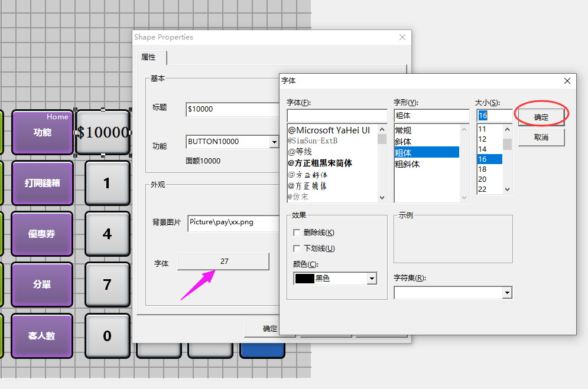Click the 字体 font name input field
588x389 pixels.
click(337, 116)
